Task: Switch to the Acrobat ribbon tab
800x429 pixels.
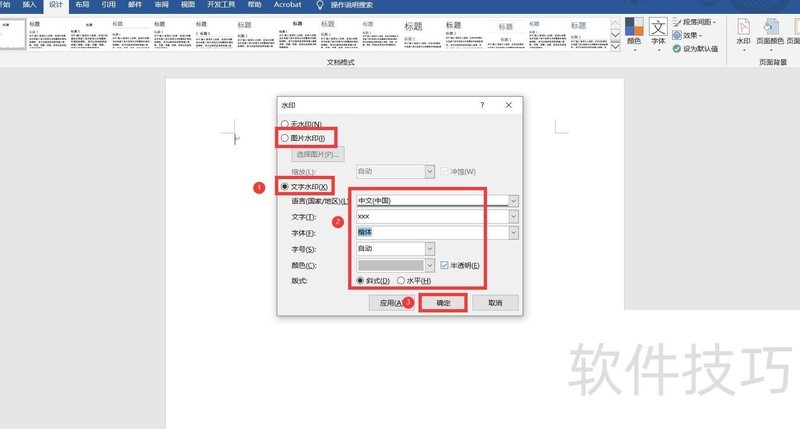Action: [x=287, y=5]
